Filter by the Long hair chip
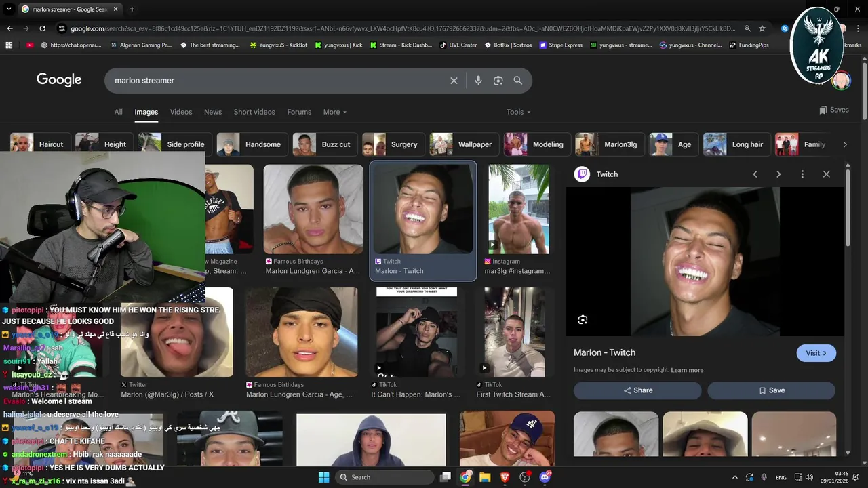Screen dimensions: 868x488 pos(736,144)
